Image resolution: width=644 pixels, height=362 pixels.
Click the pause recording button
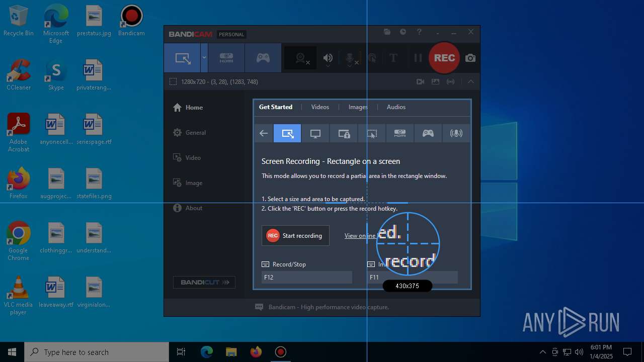[x=418, y=58]
